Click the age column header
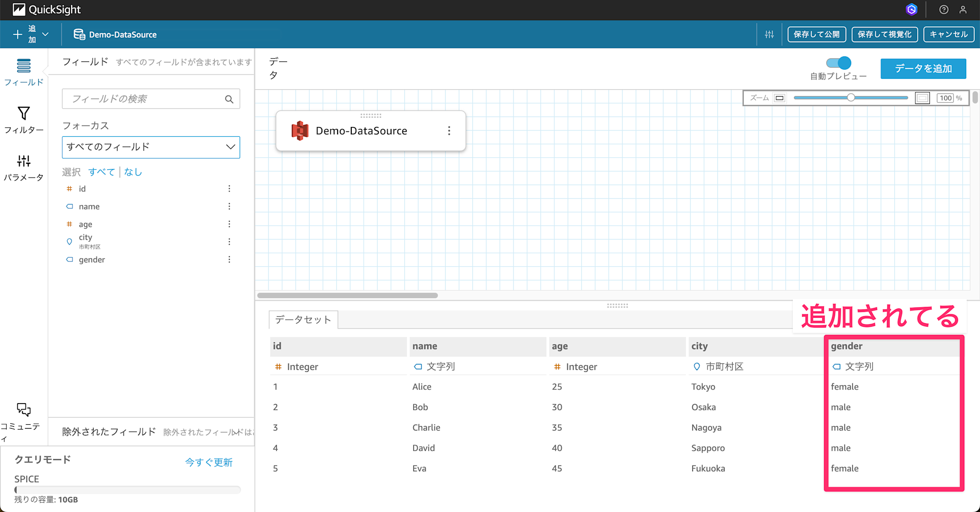The width and height of the screenshot is (980, 512). coord(617,346)
